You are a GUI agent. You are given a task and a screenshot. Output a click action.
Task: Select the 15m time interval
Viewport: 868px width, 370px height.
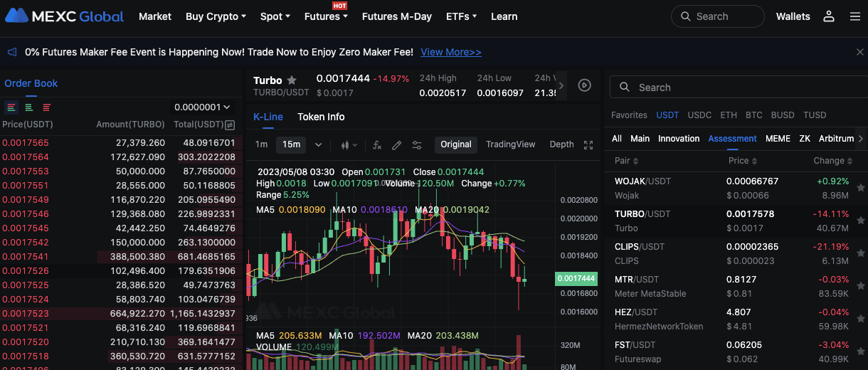(291, 144)
